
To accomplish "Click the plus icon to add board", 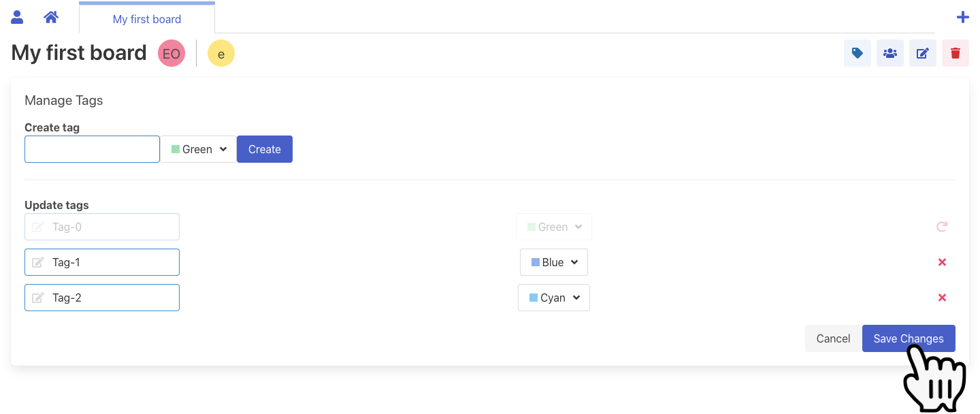I will coord(962,18).
